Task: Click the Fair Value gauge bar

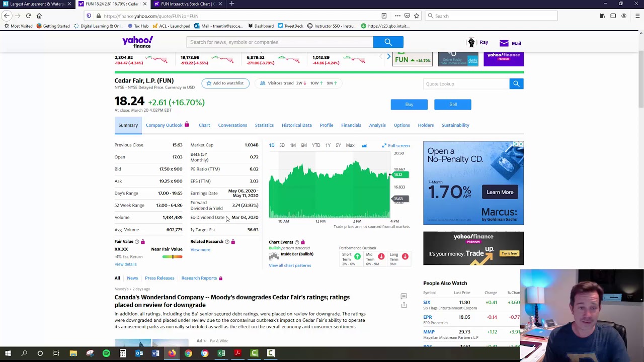Action: point(173,257)
